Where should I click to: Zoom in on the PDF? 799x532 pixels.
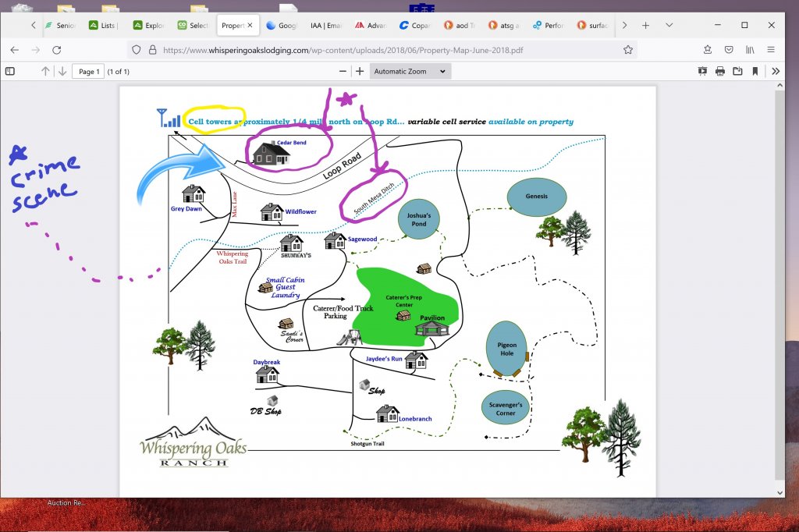[x=360, y=71]
